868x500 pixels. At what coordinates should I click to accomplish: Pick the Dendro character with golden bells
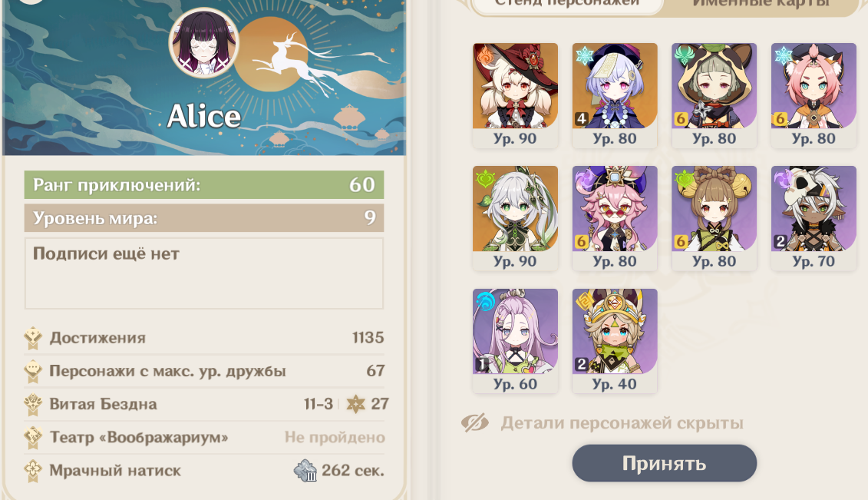714,217
